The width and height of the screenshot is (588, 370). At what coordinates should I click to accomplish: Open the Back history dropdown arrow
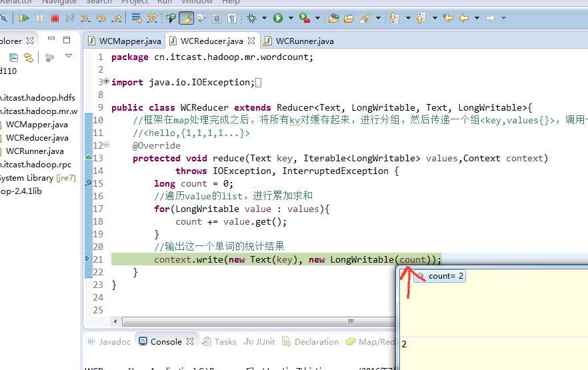(x=477, y=18)
